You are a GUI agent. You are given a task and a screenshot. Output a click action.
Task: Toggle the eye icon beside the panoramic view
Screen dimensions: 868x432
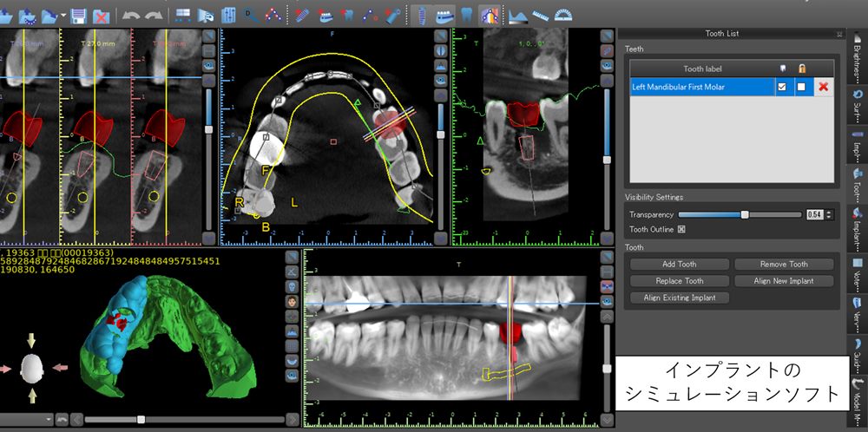tap(607, 301)
